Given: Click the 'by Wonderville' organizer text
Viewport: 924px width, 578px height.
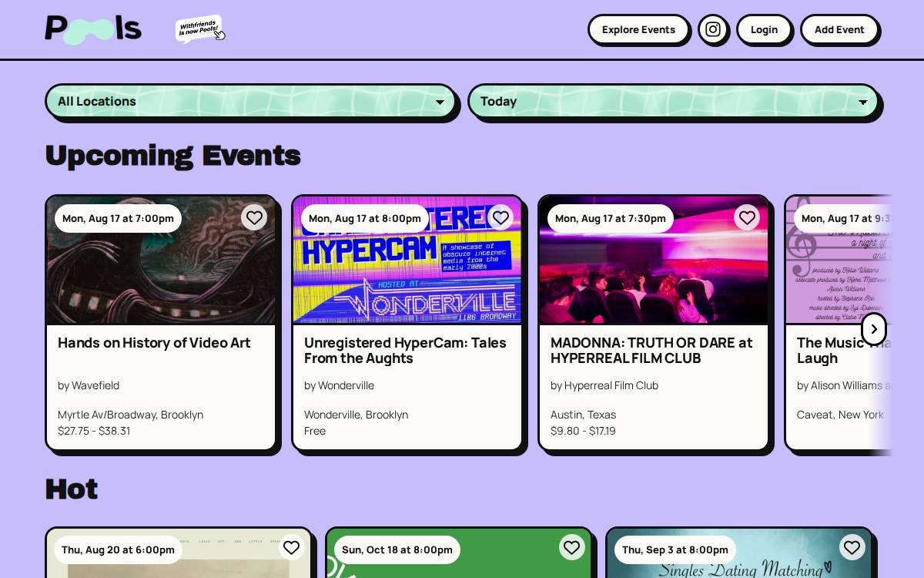Looking at the screenshot, I should (339, 385).
